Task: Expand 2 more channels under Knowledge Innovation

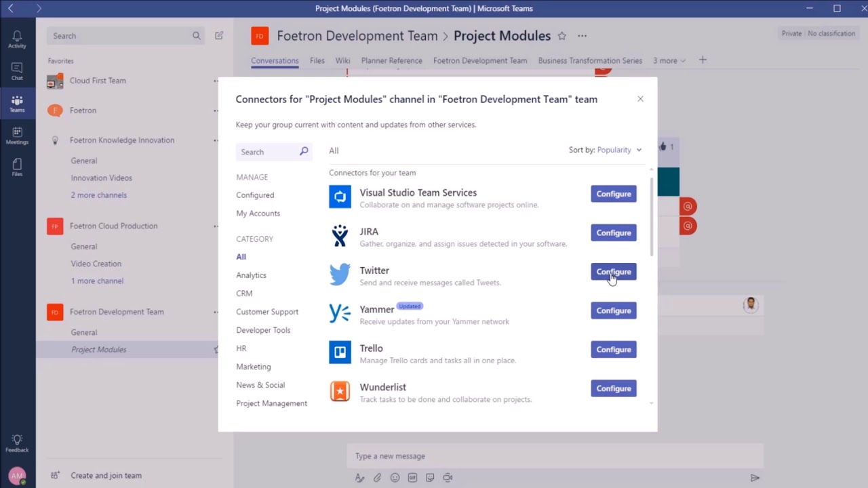Action: (99, 195)
